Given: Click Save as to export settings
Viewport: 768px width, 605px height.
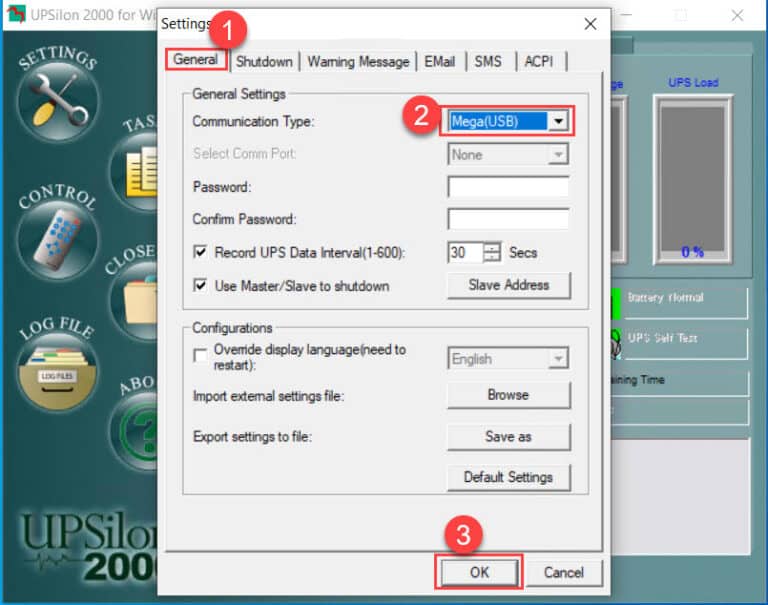Looking at the screenshot, I should click(x=508, y=436).
